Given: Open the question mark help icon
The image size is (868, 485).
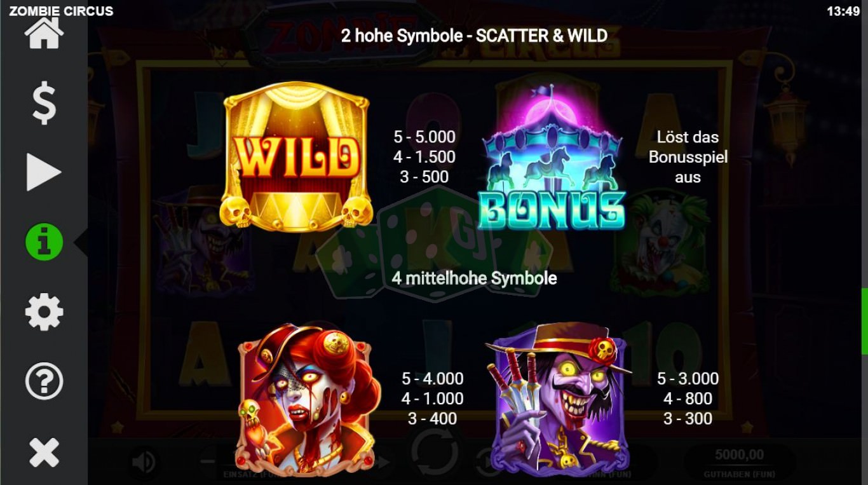Looking at the screenshot, I should click(x=44, y=381).
